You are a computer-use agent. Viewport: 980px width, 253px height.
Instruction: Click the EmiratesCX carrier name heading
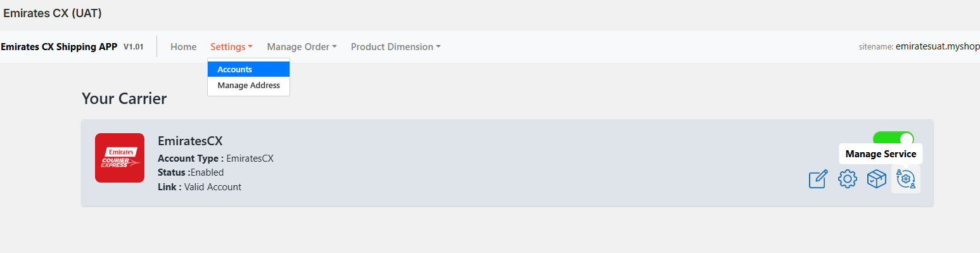point(190,141)
